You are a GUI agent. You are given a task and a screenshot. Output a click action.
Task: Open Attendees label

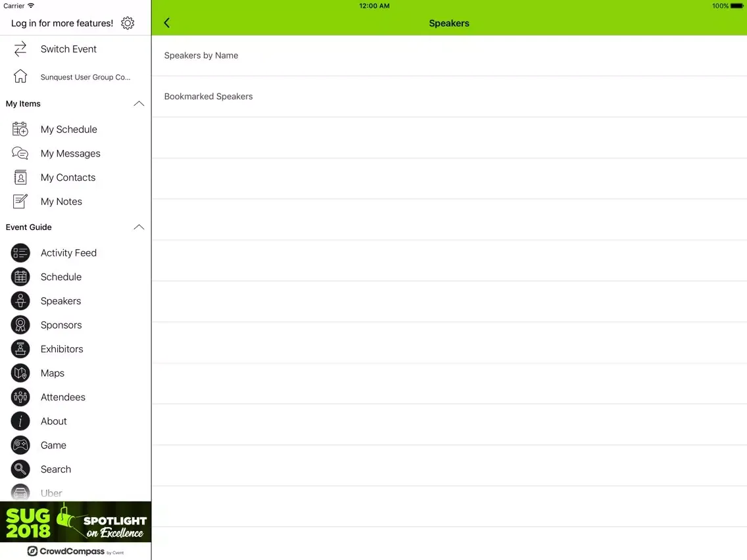coord(63,397)
